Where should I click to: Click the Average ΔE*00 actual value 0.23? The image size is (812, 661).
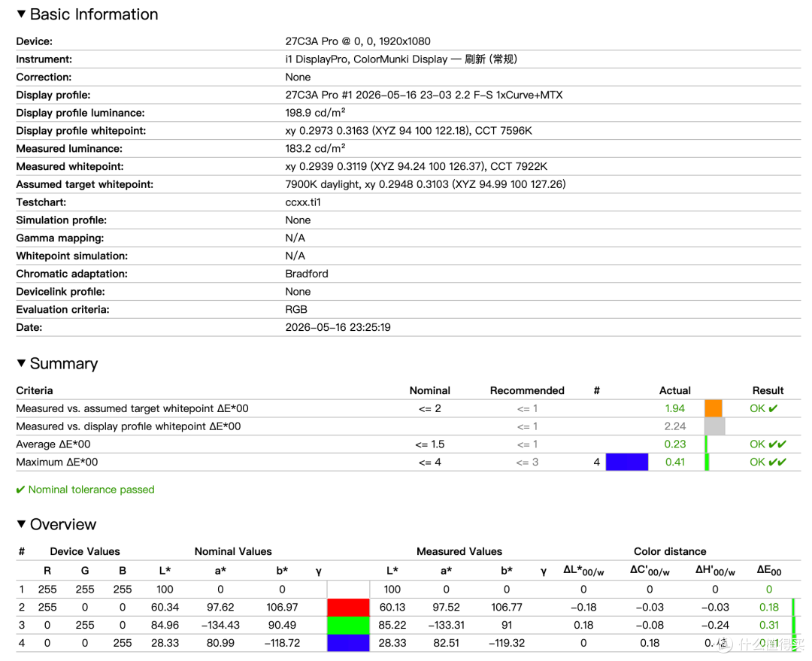(674, 444)
